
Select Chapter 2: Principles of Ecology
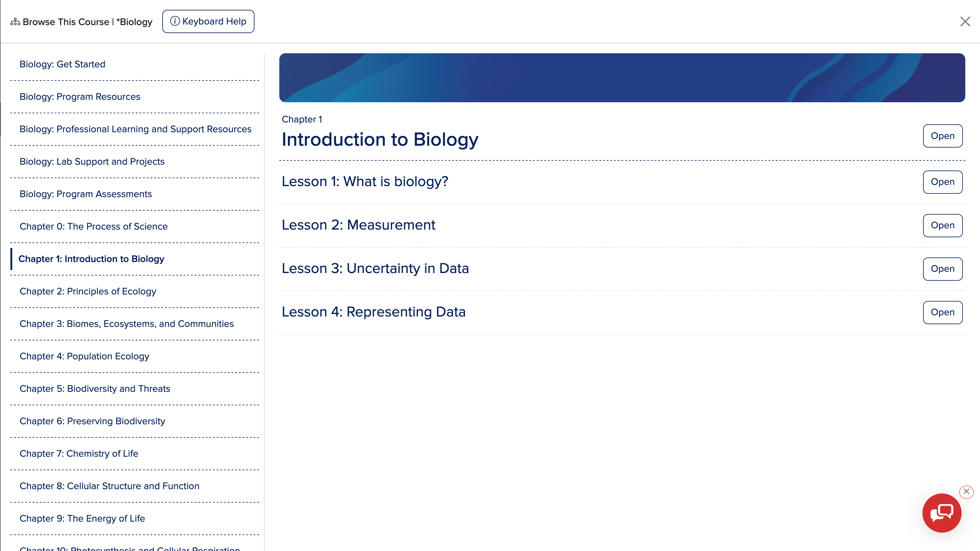[x=88, y=291]
